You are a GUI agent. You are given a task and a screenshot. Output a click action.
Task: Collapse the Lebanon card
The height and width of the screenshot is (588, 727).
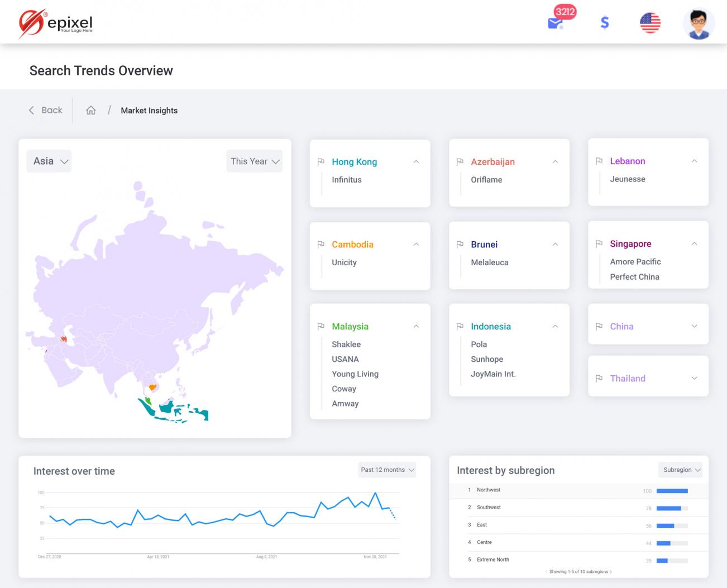tap(694, 161)
